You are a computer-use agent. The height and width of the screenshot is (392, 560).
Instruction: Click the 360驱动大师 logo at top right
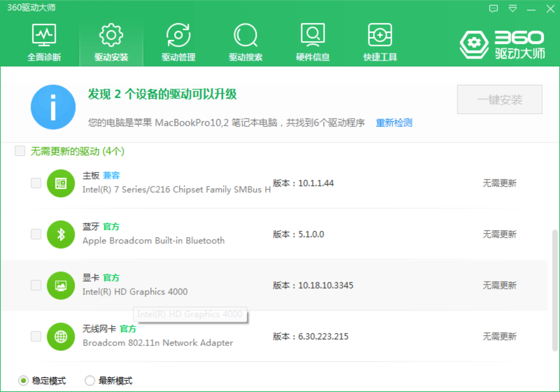502,45
